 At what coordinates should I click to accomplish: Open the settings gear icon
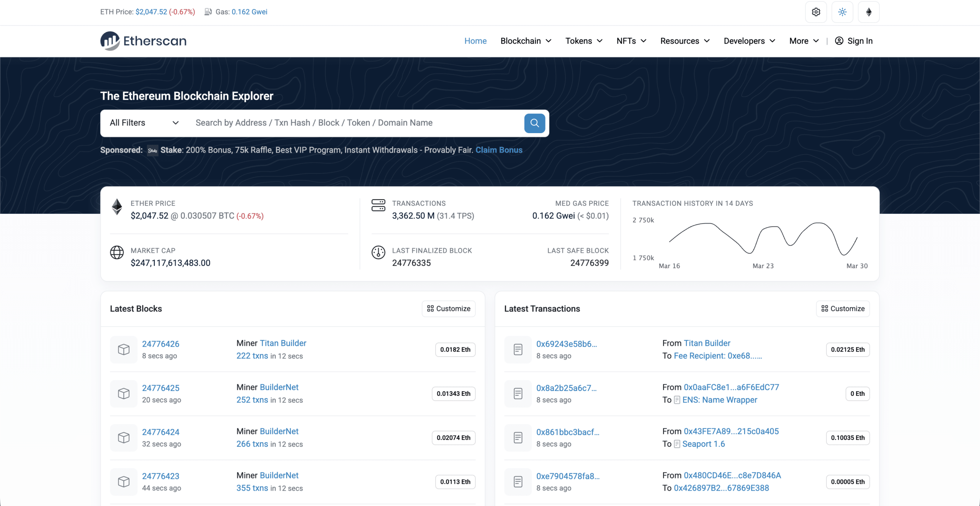click(x=816, y=12)
